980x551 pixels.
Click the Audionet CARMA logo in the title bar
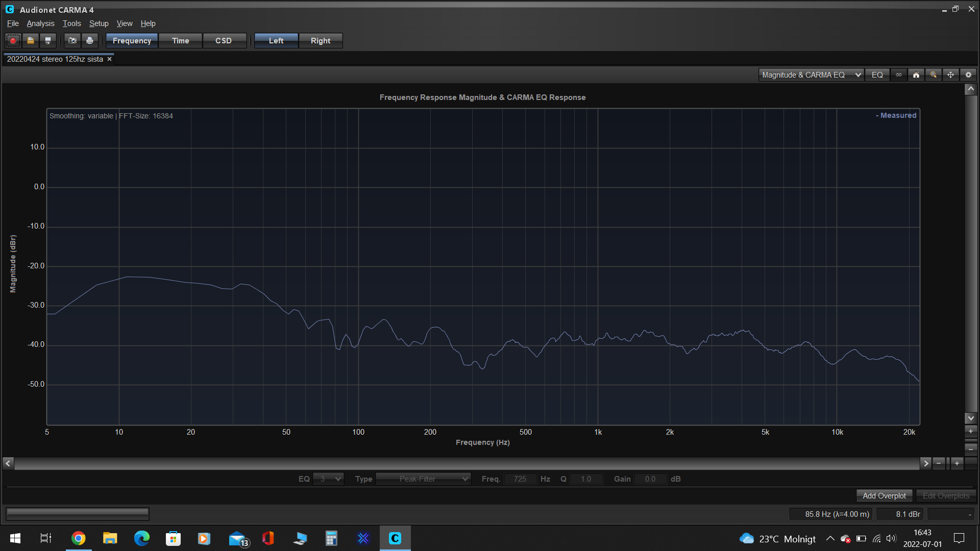(10, 10)
